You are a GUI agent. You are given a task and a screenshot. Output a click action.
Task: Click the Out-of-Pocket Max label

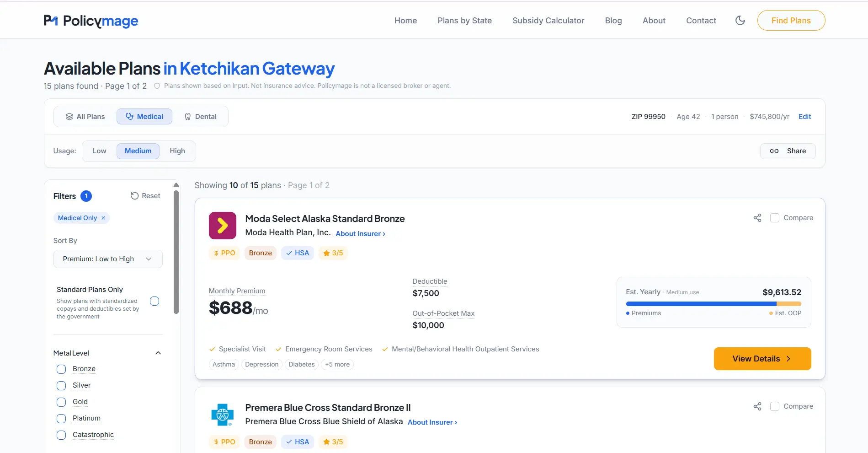443,313
